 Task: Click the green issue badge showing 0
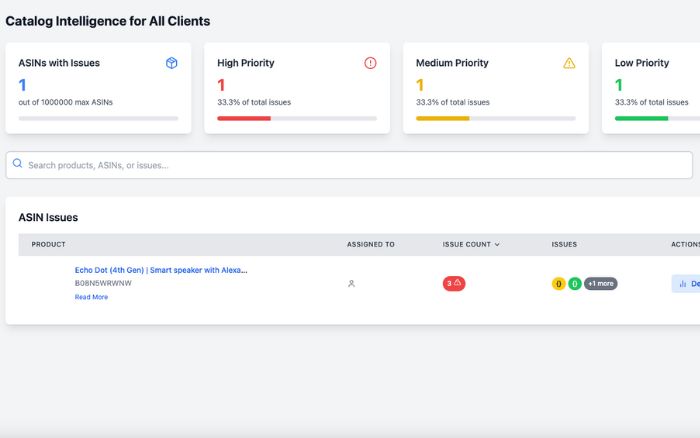[575, 284]
